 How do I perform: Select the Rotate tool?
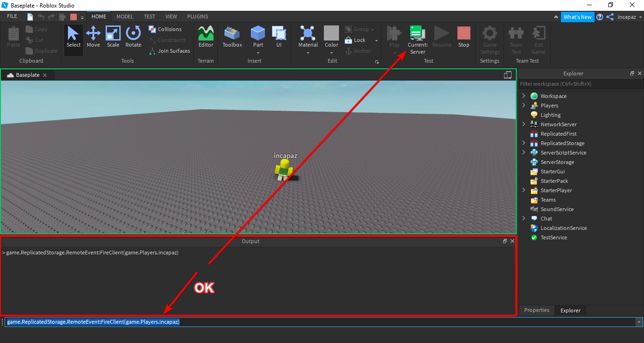133,37
